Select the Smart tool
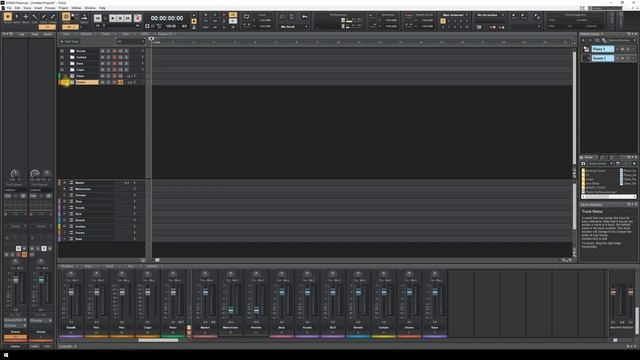The height and width of the screenshot is (360, 640). (7, 17)
